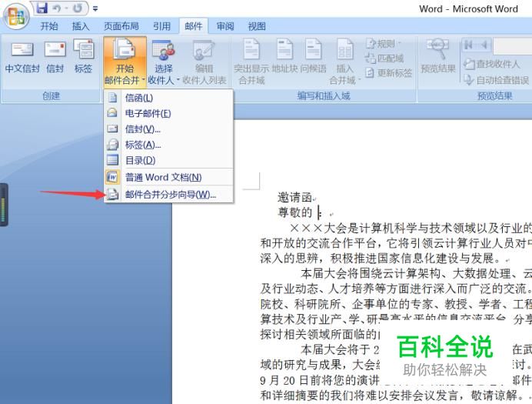Click the 信封 envelope button

tap(55, 57)
